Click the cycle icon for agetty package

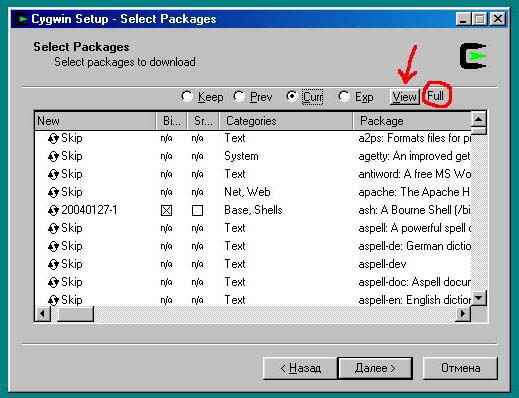coord(53,156)
